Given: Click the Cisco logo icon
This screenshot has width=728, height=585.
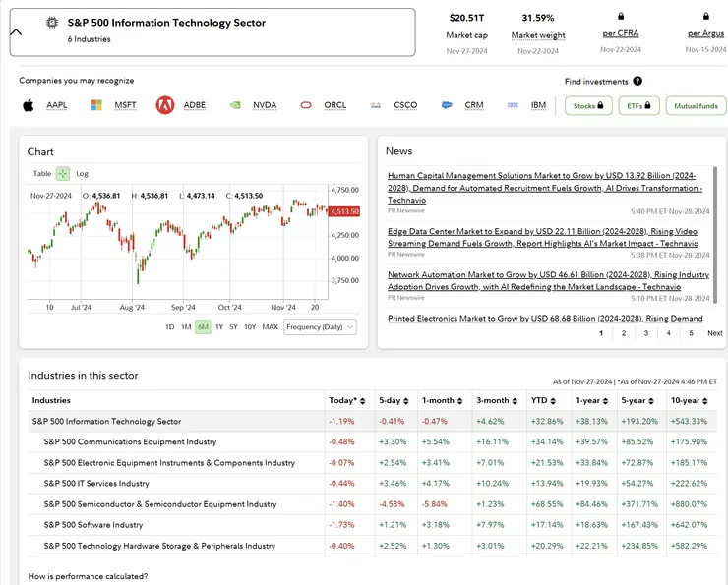Looking at the screenshot, I should [x=375, y=105].
